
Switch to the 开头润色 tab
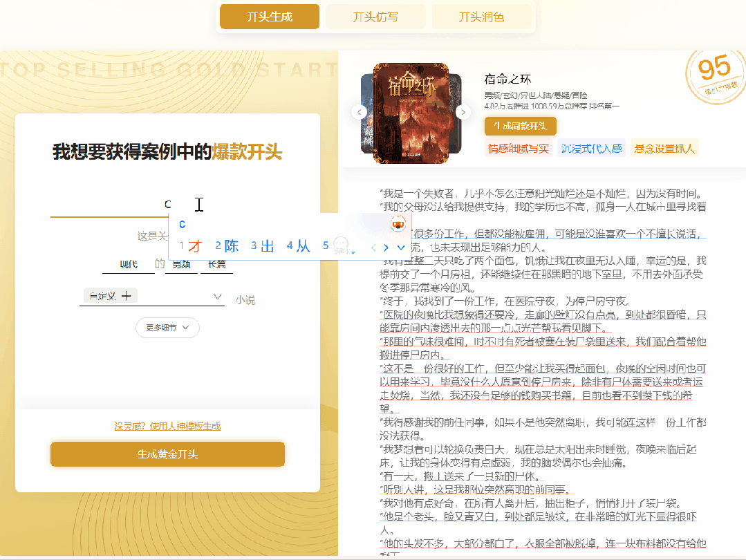(481, 17)
